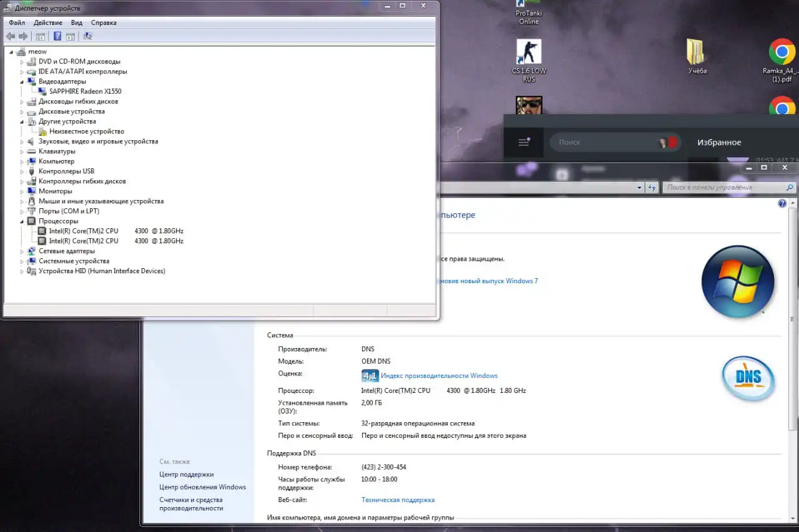Open the blue Help toolbar icon
The width and height of the screenshot is (799, 532).
coord(57,36)
